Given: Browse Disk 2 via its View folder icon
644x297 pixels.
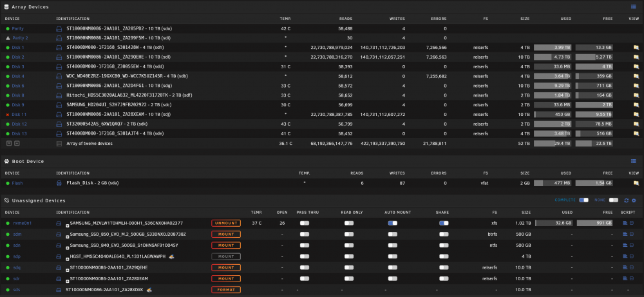Looking at the screenshot, I should (x=636, y=57).
